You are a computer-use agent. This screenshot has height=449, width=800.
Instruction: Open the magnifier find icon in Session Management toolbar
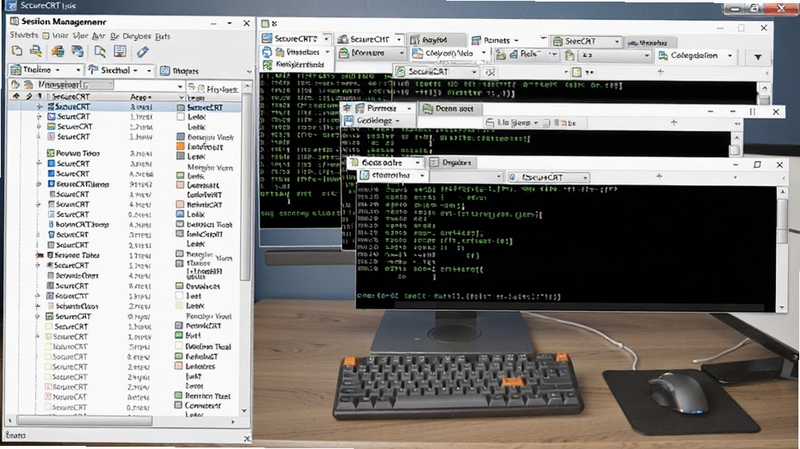pos(100,51)
